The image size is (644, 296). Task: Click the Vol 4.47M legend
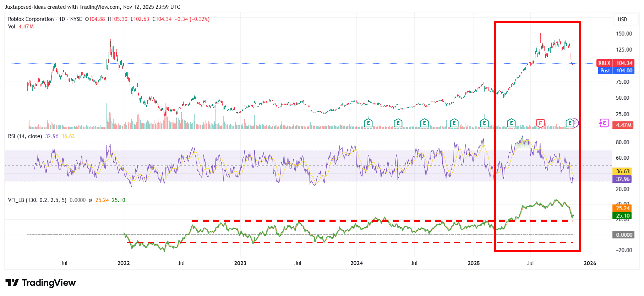tap(21, 26)
